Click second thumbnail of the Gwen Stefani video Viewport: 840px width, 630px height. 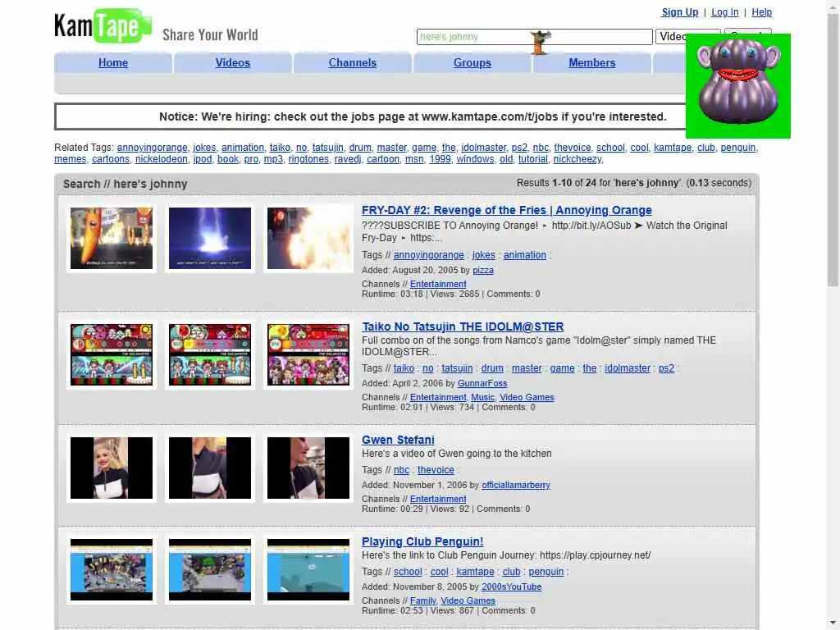[210, 468]
